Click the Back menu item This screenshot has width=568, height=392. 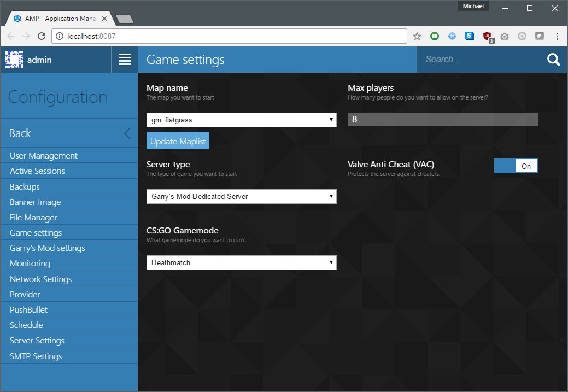coord(69,133)
